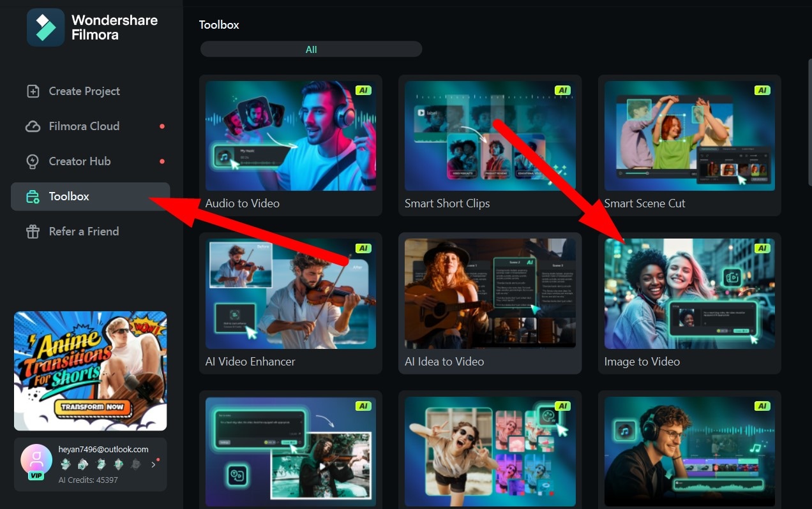This screenshot has height=509, width=812.
Task: Open the Smart Short Clips tool thumbnail
Action: 490,136
